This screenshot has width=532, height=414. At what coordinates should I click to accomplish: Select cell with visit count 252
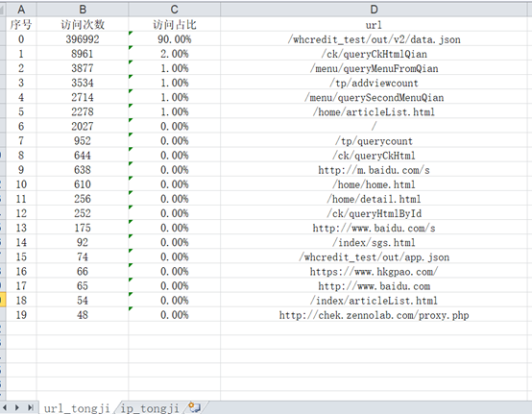[83, 213]
